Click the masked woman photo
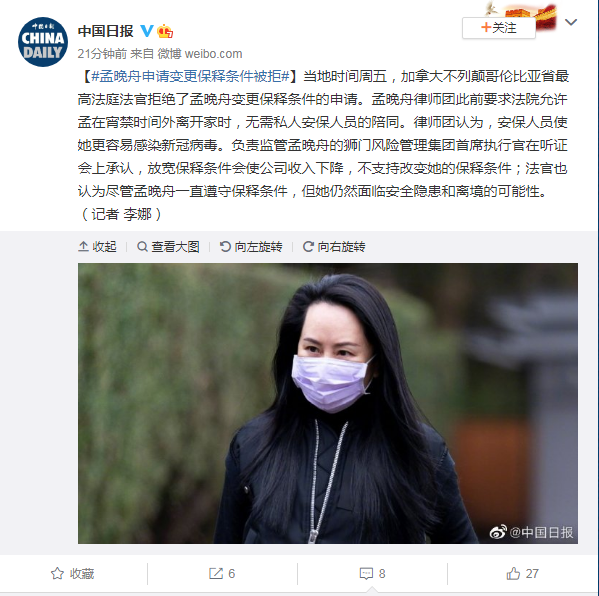 328,403
